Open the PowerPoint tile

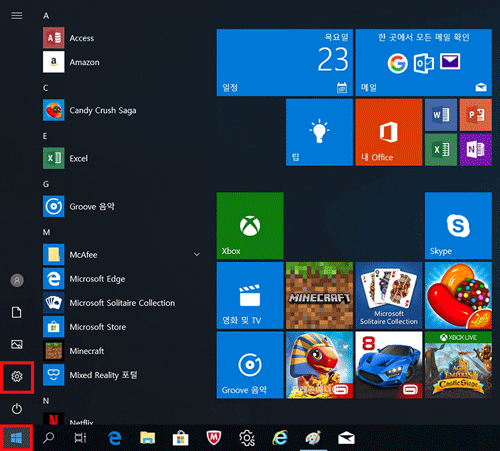tap(476, 115)
